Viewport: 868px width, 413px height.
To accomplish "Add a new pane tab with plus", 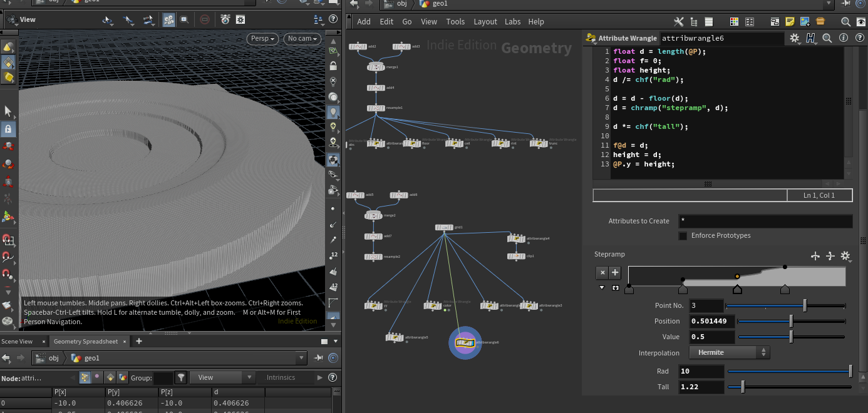I will 139,342.
